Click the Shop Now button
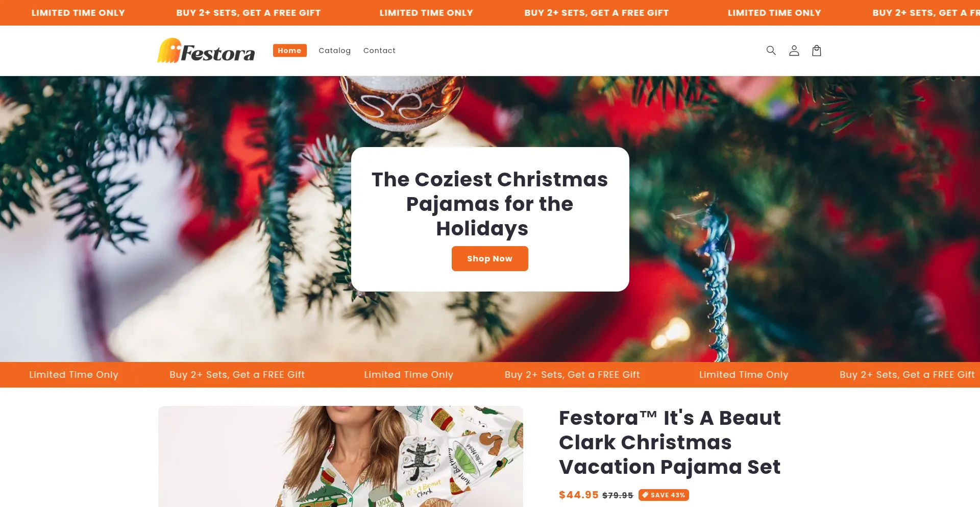 (489, 259)
